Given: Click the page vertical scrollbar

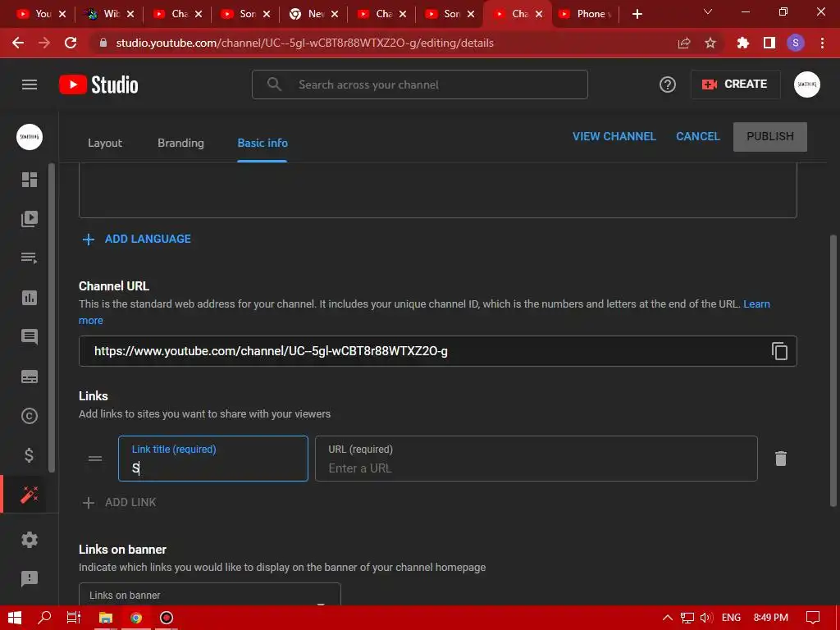Looking at the screenshot, I should pos(833,371).
